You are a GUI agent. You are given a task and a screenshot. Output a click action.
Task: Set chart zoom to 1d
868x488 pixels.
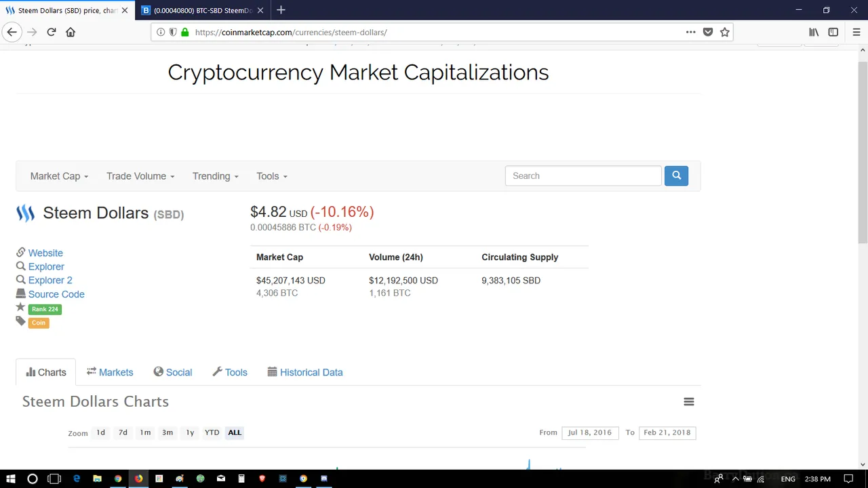100,432
